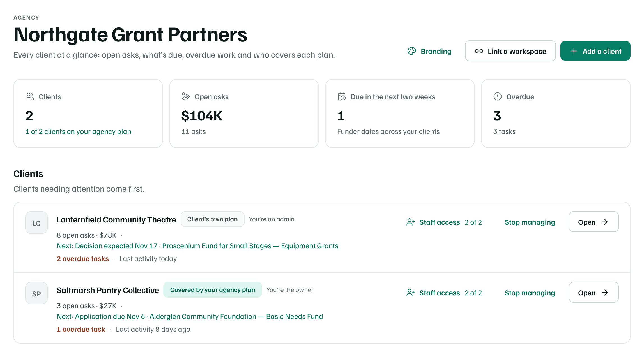This screenshot has width=644, height=357.
Task: Open the Branding settings
Action: (x=429, y=51)
